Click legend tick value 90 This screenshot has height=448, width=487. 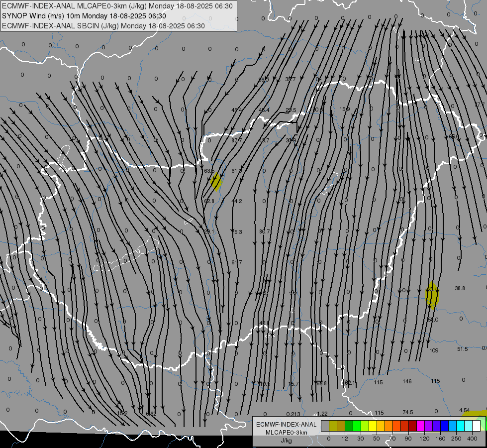click(x=408, y=439)
